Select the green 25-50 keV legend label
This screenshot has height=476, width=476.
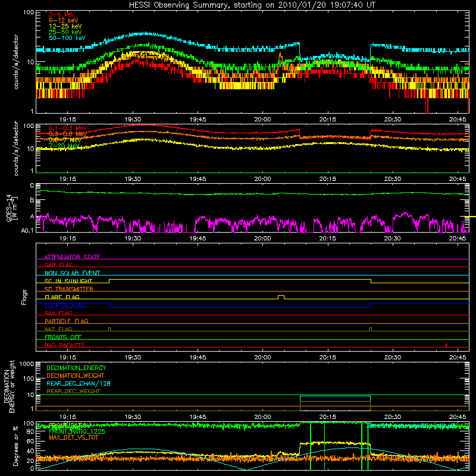pos(65,32)
